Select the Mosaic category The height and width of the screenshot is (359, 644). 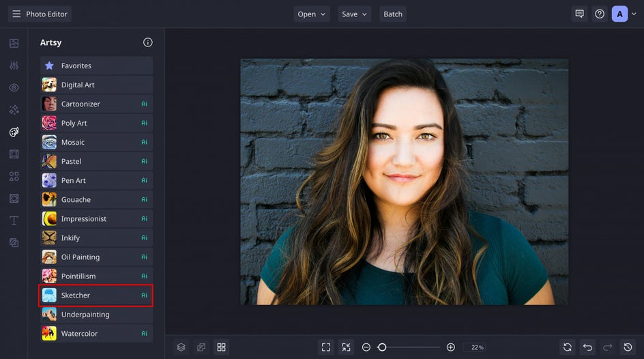pos(96,142)
